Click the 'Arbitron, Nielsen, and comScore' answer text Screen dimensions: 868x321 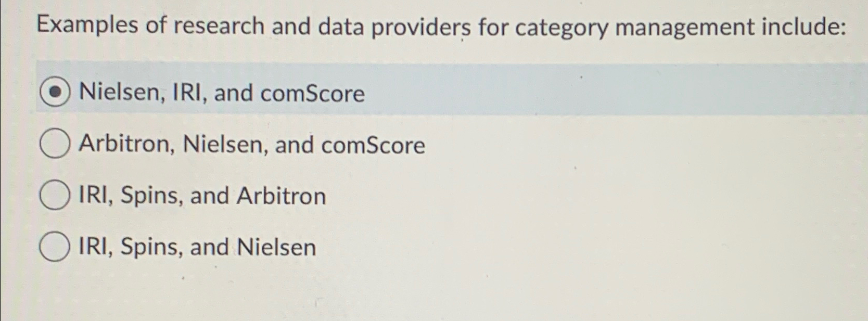click(x=251, y=145)
